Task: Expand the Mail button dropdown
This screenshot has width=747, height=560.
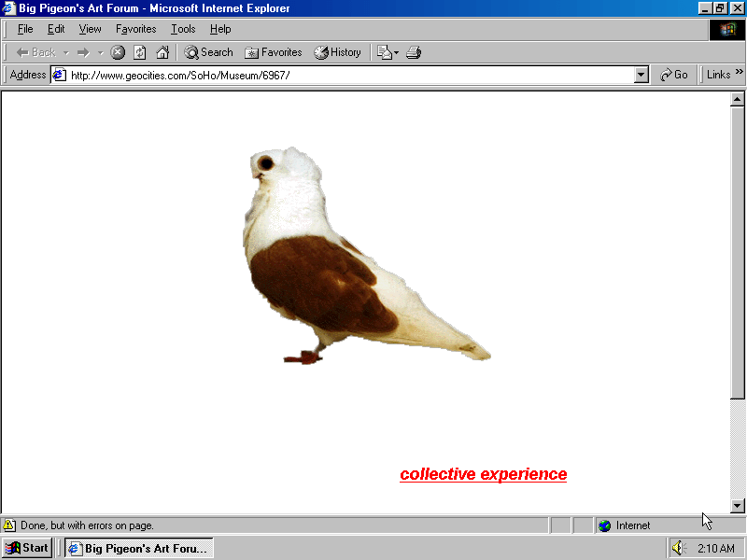Action: click(x=396, y=52)
